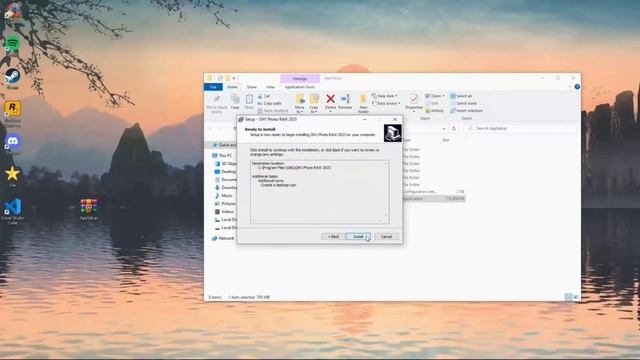
Task: Open Documents in navigation pane
Action: pyautogui.click(x=226, y=180)
